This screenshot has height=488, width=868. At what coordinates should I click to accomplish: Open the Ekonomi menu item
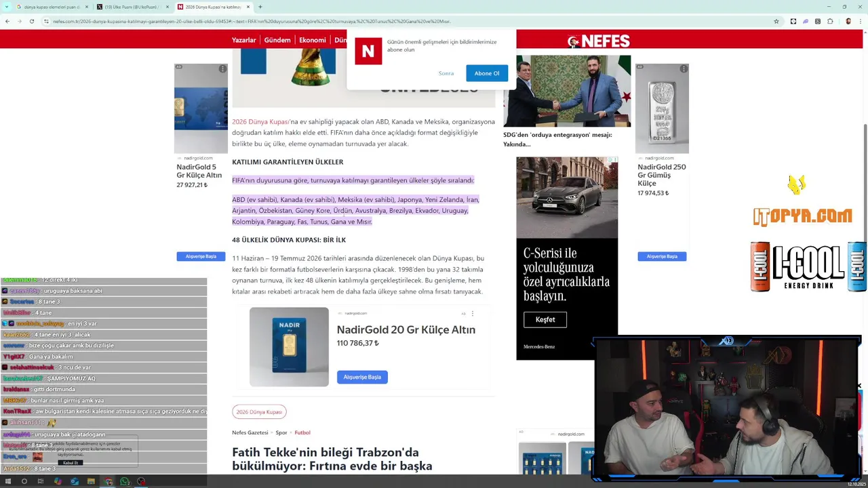[x=313, y=40]
